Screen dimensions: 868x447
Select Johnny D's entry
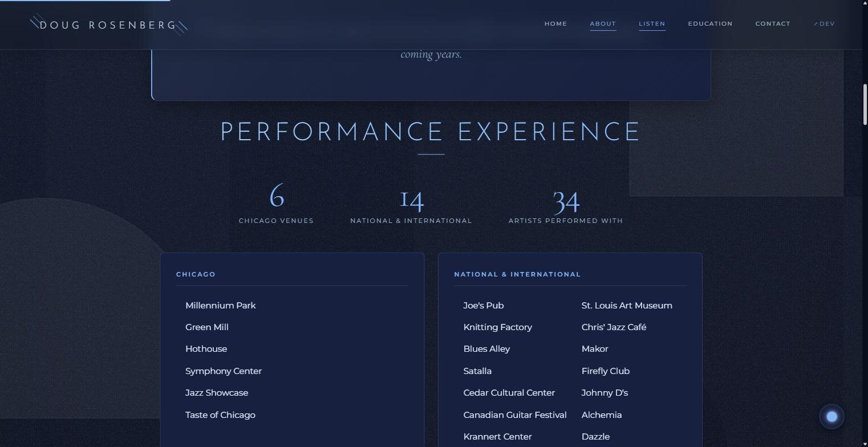[605, 393]
